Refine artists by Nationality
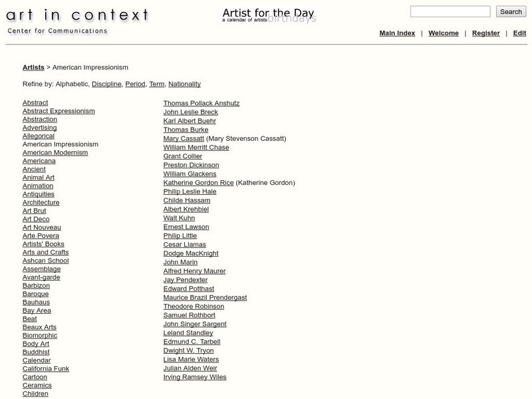 (x=184, y=84)
